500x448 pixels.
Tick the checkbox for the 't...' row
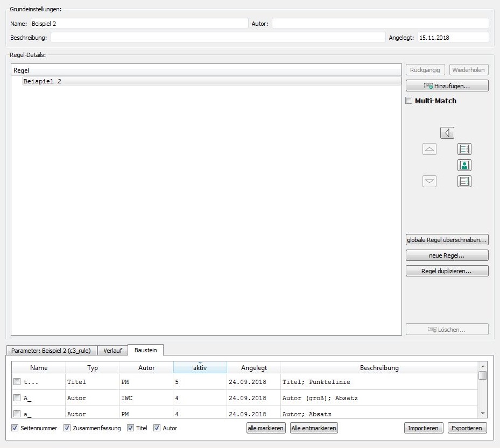click(17, 381)
